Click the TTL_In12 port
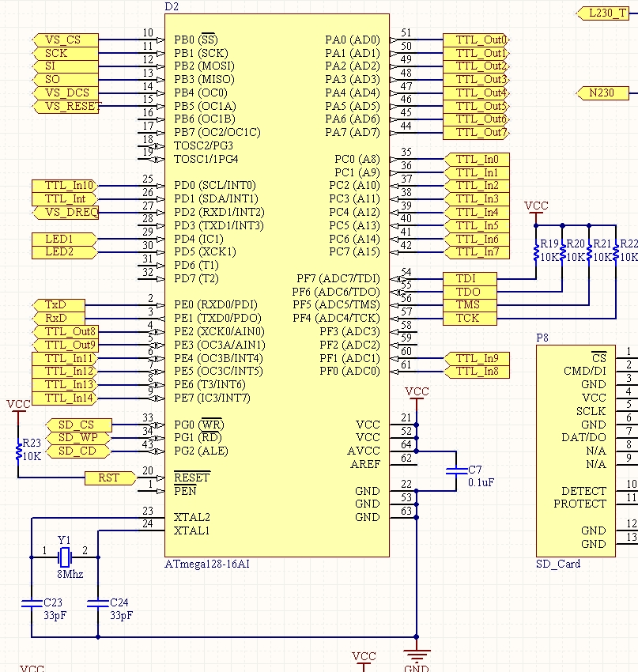 coord(65,371)
